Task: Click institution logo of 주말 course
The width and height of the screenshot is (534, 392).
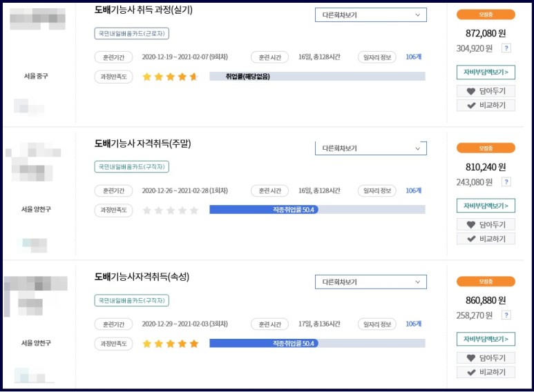Action: [33, 162]
